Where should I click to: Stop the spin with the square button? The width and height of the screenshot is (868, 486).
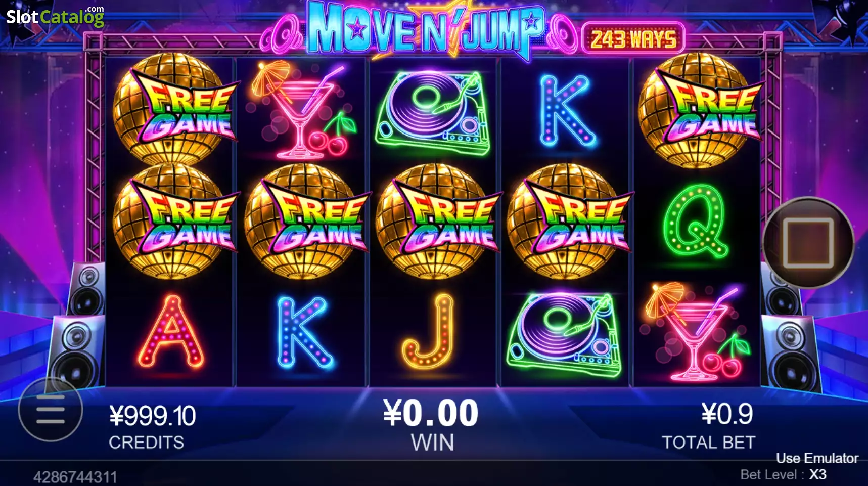[x=808, y=243]
